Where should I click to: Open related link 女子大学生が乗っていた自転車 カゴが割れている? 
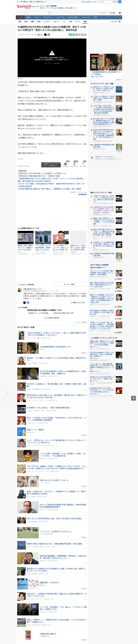coord(42,173)
